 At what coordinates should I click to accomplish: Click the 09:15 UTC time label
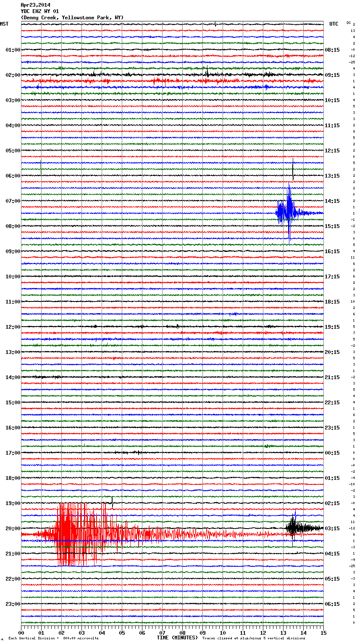[332, 75]
